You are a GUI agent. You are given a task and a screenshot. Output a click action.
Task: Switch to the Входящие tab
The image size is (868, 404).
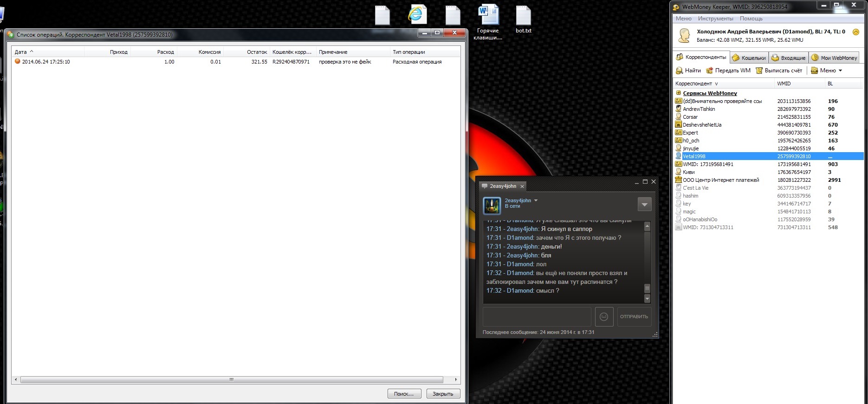click(x=789, y=58)
